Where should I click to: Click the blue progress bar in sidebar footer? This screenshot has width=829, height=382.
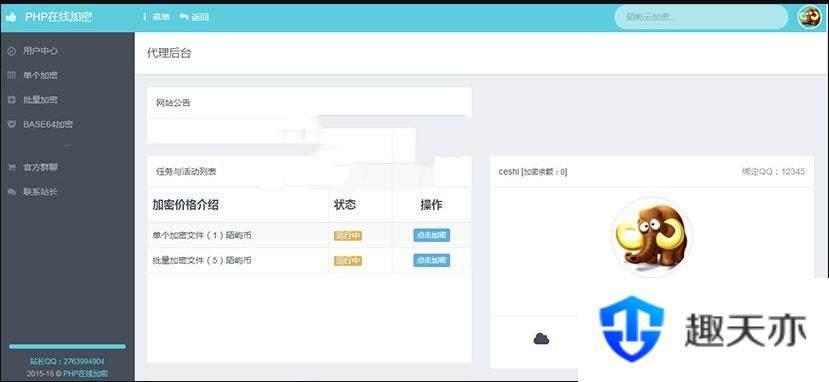[68, 347]
